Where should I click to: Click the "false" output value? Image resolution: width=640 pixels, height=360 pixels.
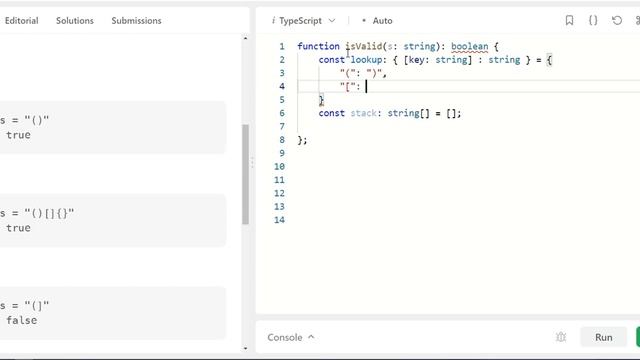point(21,320)
